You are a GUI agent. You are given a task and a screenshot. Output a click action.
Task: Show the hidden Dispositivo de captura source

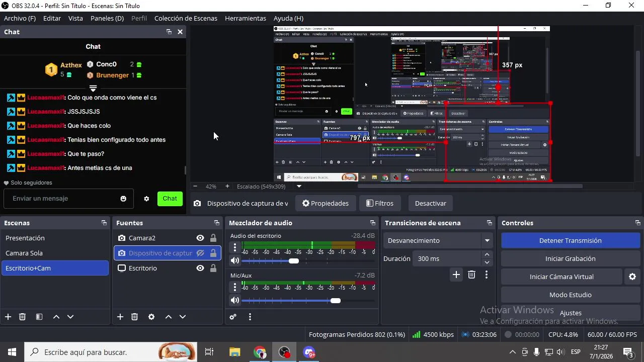click(x=200, y=253)
